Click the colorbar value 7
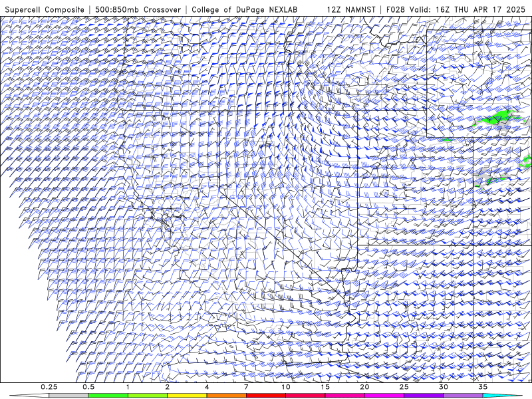This screenshot has height=399, width=532. coord(246,387)
